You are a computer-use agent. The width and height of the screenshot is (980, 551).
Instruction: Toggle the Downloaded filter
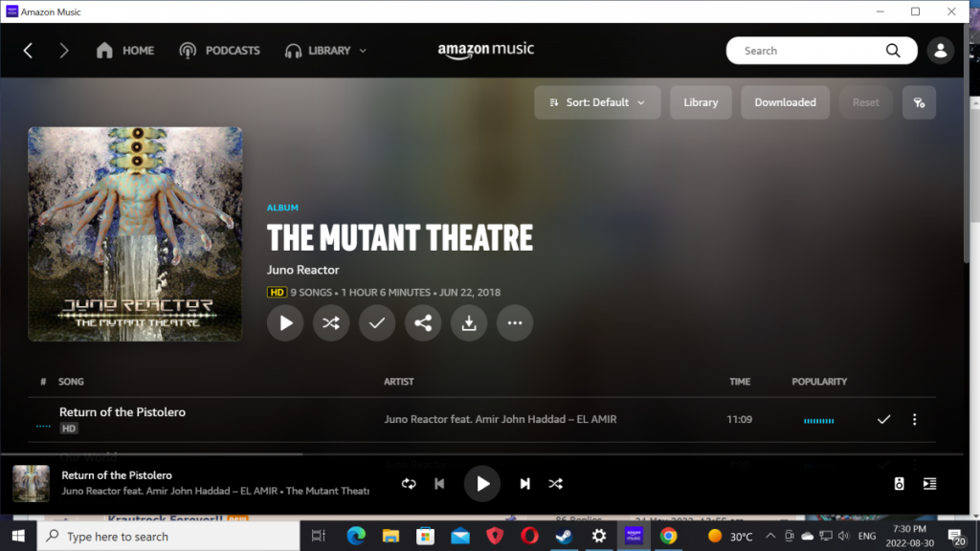(785, 102)
